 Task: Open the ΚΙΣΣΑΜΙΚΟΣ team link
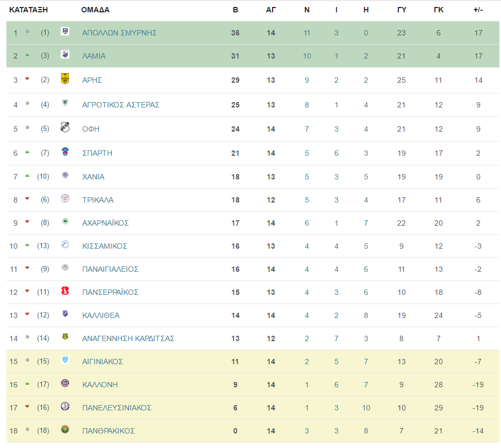pos(104,246)
